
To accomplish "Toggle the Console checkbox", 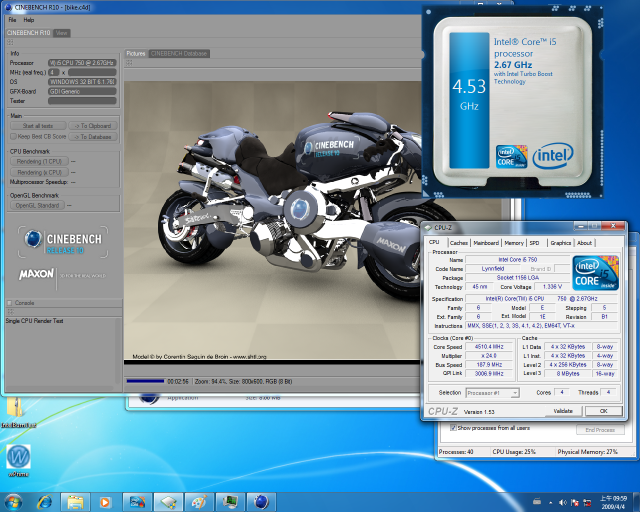I will pyautogui.click(x=9, y=303).
